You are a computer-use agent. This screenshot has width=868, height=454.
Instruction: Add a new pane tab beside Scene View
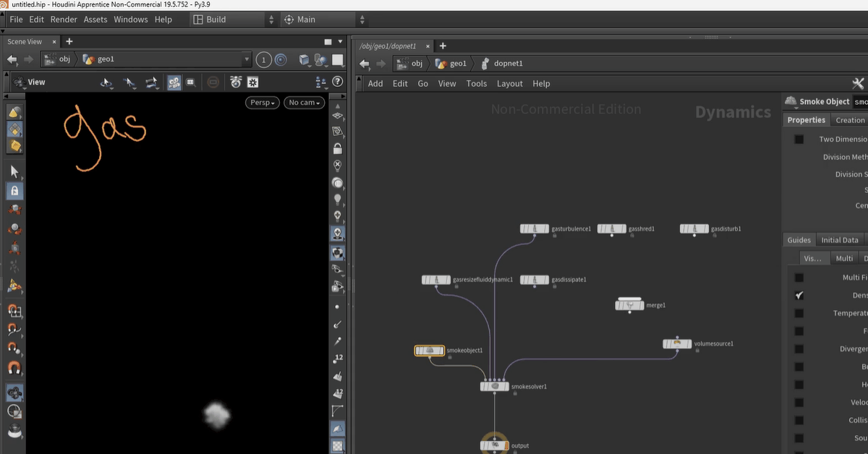coord(69,42)
